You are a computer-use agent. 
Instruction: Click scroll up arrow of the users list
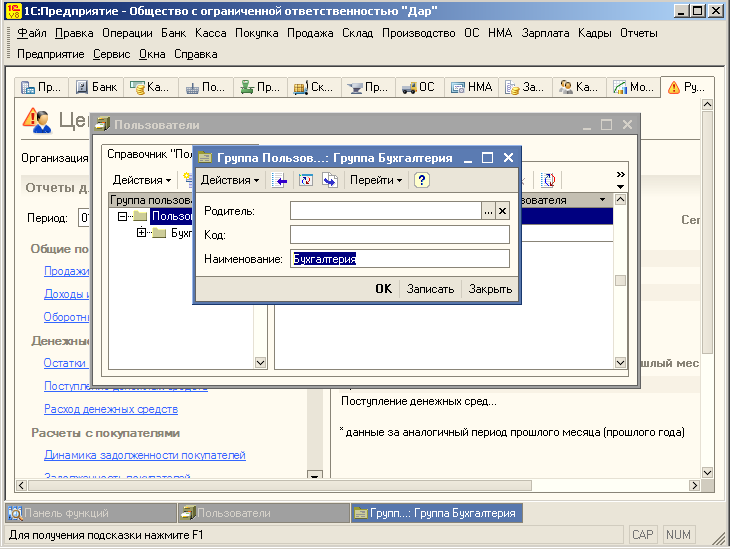pyautogui.click(x=620, y=200)
